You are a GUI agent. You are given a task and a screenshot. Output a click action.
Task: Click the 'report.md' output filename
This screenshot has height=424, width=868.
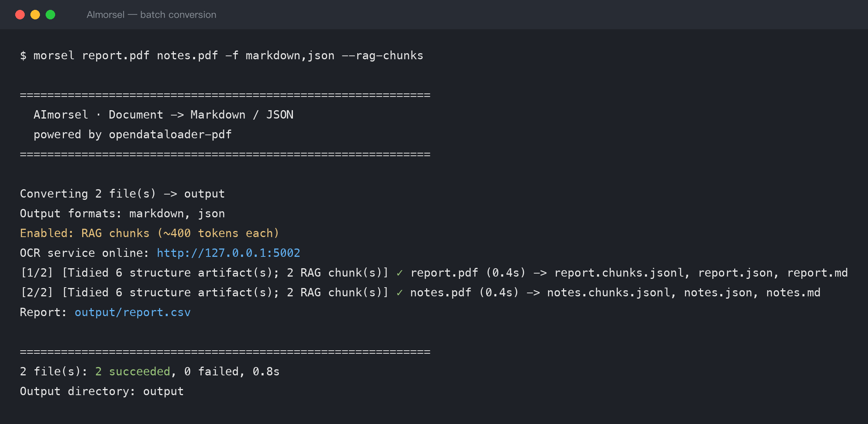[817, 273]
